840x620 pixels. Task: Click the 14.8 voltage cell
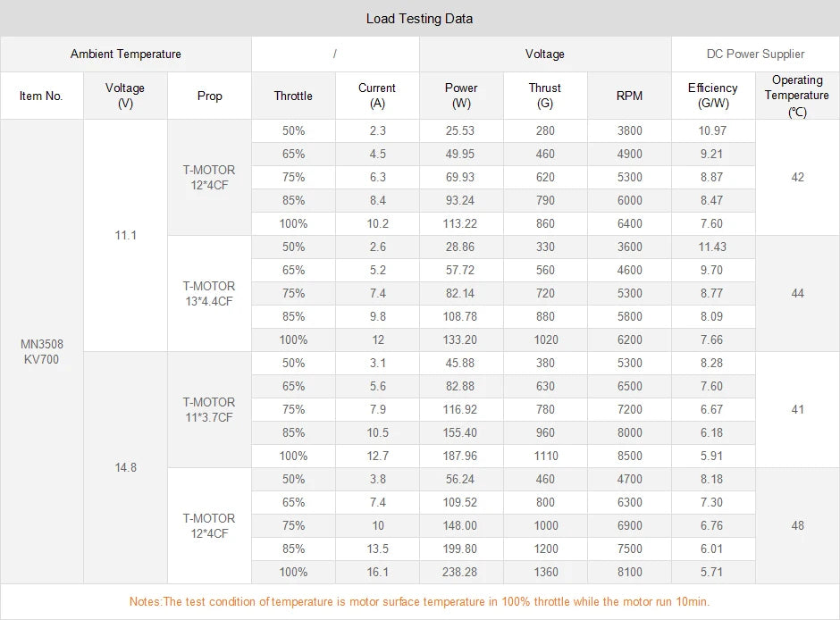coord(126,467)
